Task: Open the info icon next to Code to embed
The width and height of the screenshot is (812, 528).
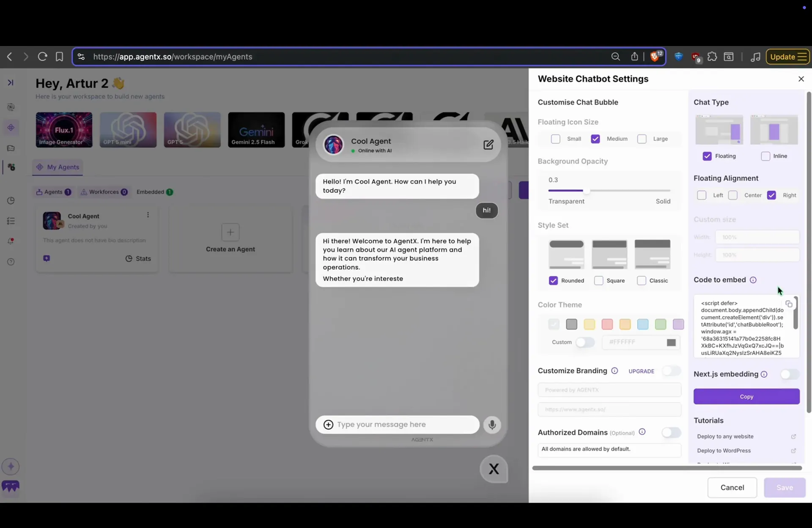Action: point(753,280)
